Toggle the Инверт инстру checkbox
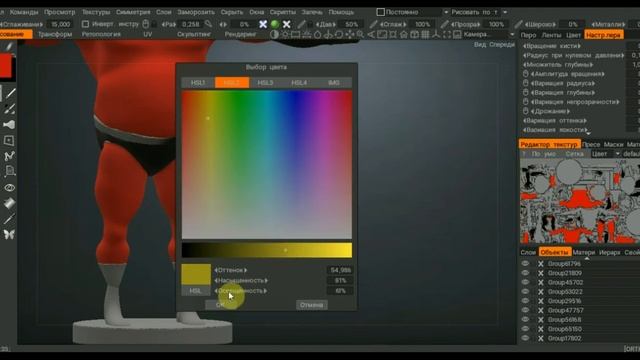640x360 pixels. pyautogui.click(x=85, y=24)
